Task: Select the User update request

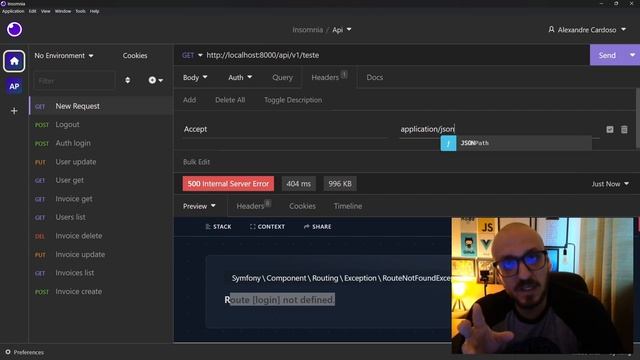Action: click(x=101, y=162)
